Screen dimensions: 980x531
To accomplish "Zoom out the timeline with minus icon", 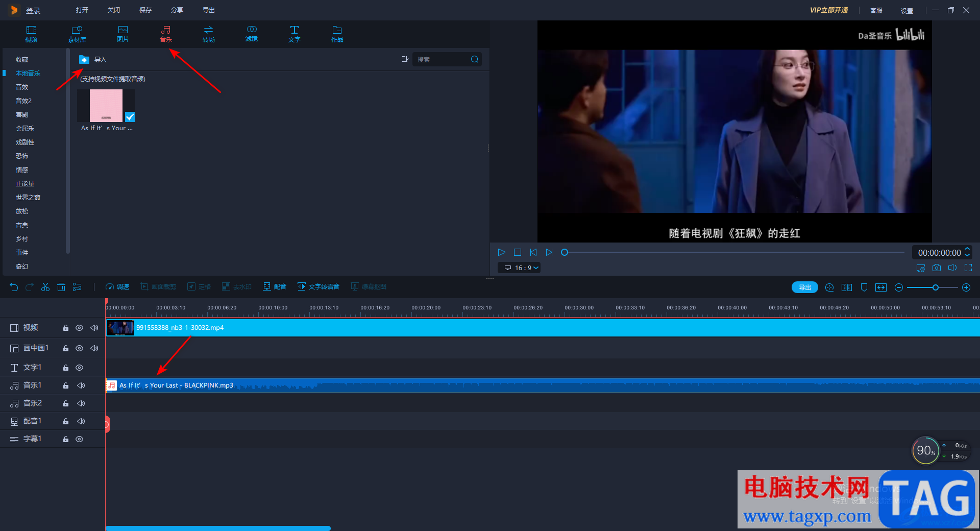I will (899, 287).
